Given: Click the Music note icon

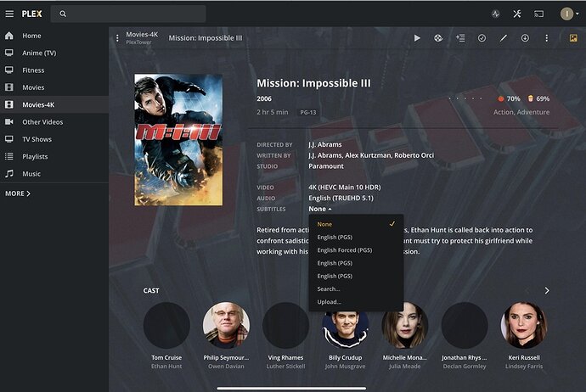Looking at the screenshot, I should [9, 174].
